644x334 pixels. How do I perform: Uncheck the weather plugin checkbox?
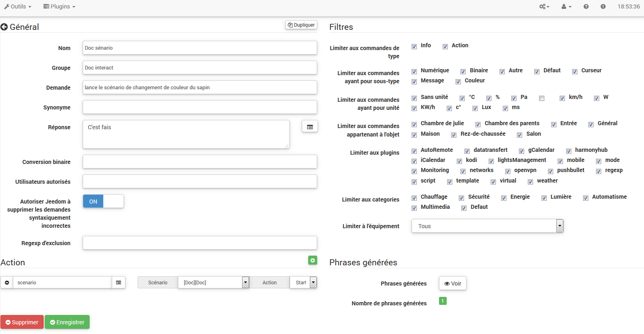[530, 182]
